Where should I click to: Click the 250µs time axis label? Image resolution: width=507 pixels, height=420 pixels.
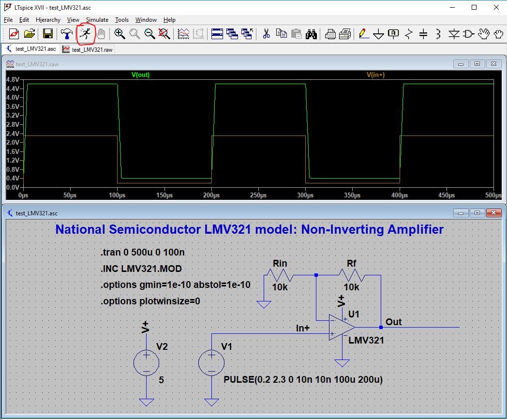click(x=258, y=195)
